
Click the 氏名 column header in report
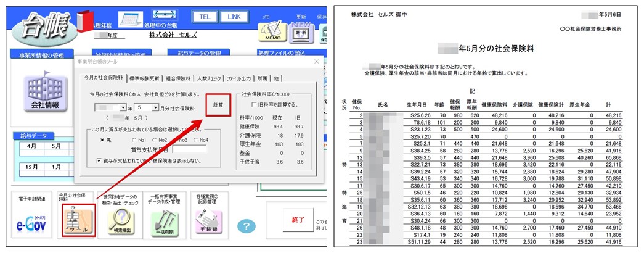pos(383,106)
